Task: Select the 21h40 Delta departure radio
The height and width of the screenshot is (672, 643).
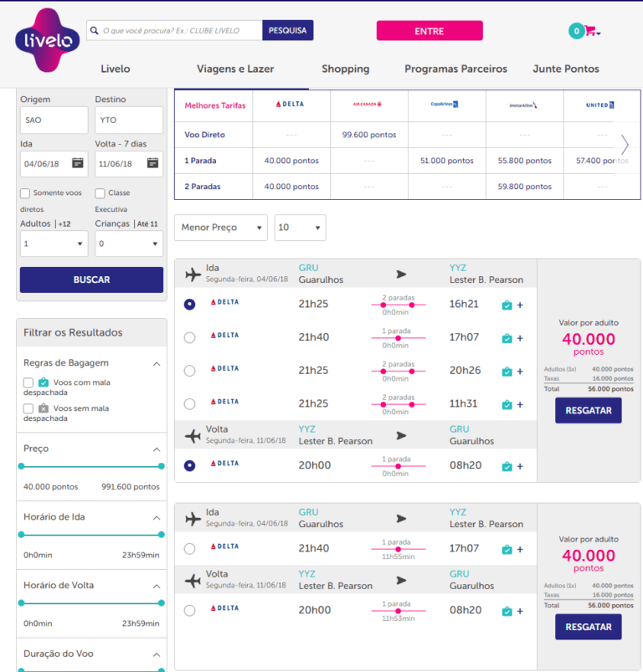Action: [x=189, y=337]
